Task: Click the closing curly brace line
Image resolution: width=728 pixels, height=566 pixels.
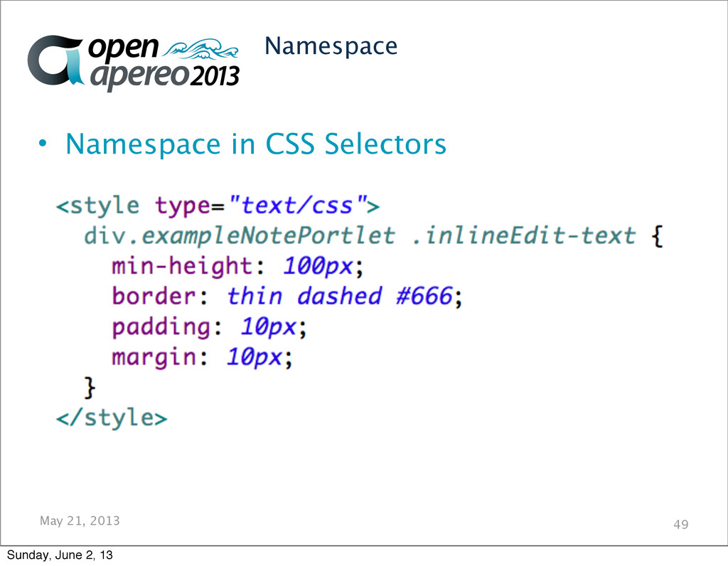Action: click(90, 388)
